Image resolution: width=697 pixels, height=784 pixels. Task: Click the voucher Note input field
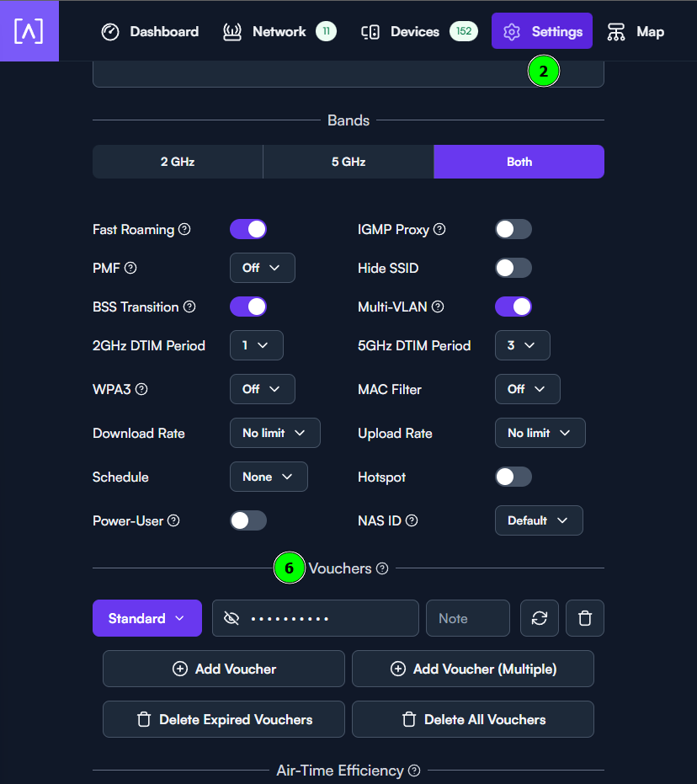(467, 618)
